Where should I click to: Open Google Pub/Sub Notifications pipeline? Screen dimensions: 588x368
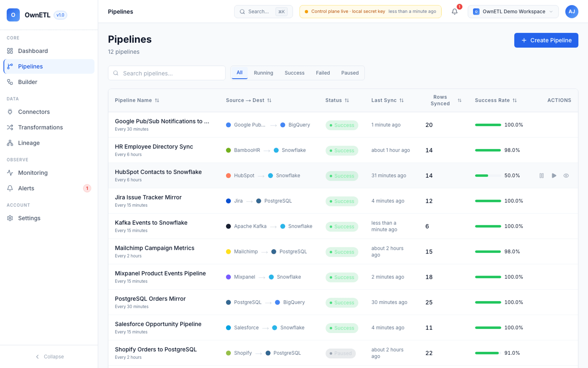(x=162, y=121)
